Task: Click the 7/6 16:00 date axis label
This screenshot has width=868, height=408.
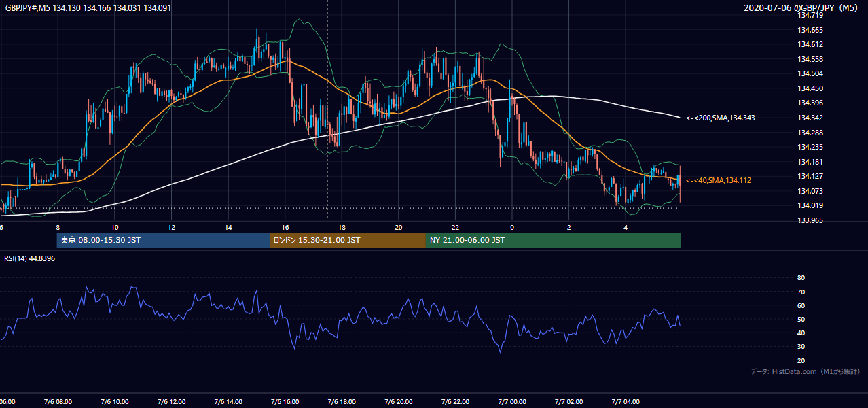Action: coord(285,402)
